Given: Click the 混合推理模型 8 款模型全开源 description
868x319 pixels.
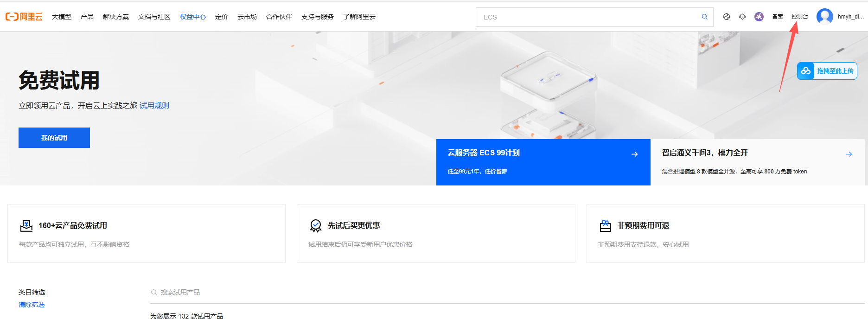Looking at the screenshot, I should tap(734, 172).
